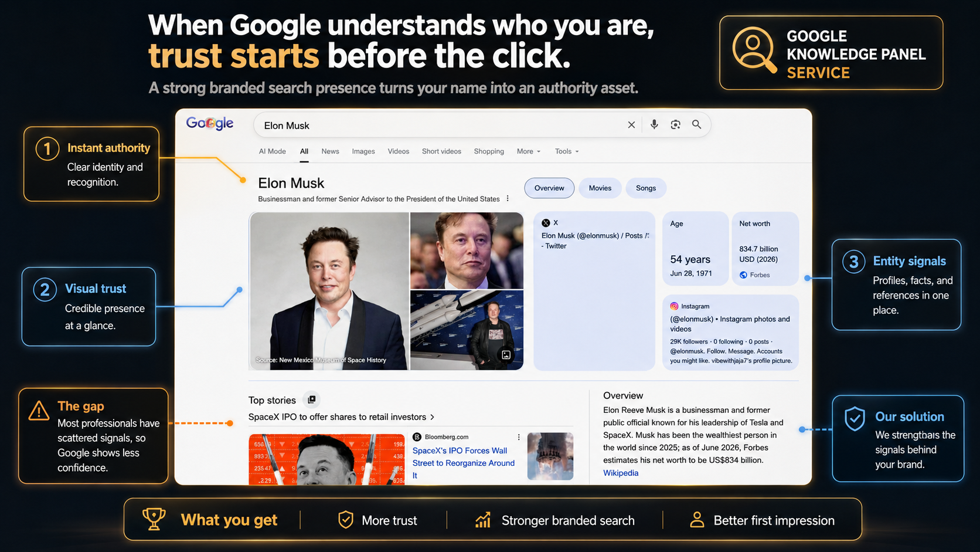Screen dimensions: 980x552
Task: Open the Wikipedia link in the Overview
Action: [621, 473]
